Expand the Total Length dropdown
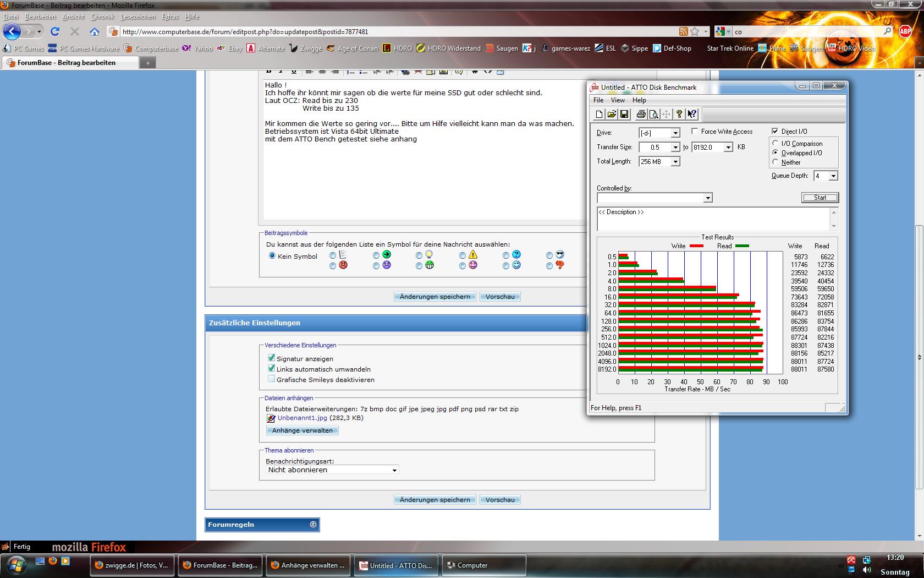Viewport: 924px width, 578px height. click(x=675, y=162)
